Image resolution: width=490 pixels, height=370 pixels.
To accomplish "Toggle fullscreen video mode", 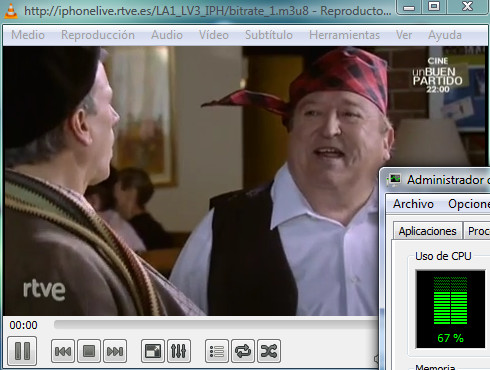I will [x=153, y=351].
